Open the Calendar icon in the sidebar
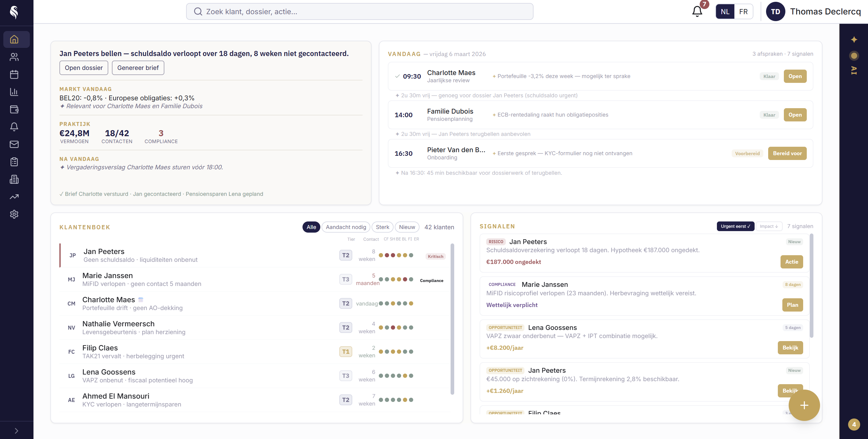Screen dimensions: 868x439 (14, 74)
